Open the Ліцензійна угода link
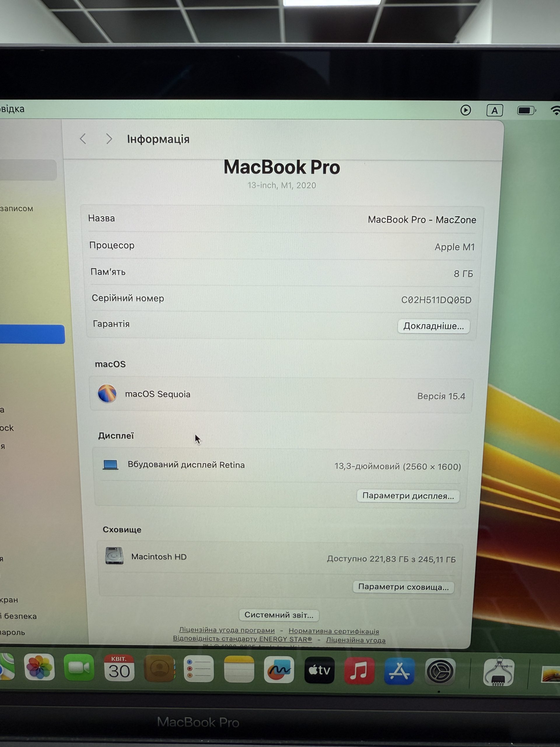560x747 pixels. pyautogui.click(x=356, y=640)
